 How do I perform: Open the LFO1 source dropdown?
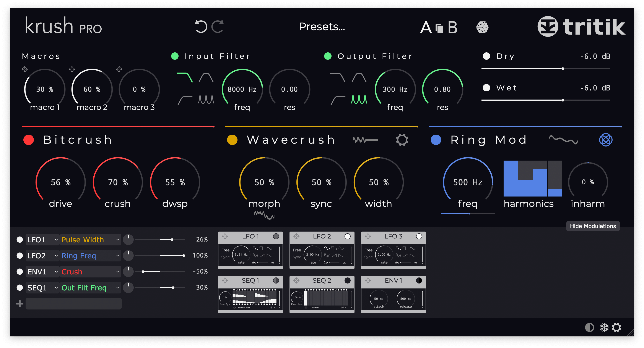click(x=42, y=240)
